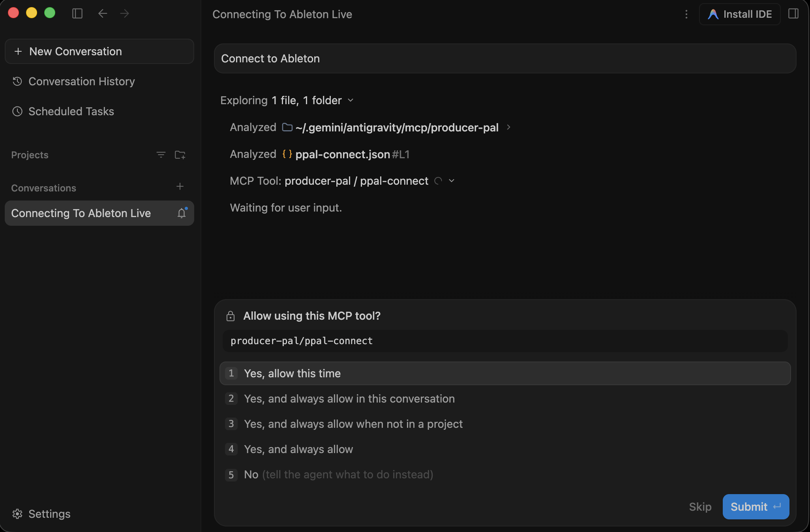Go back with the left arrow
810x532 pixels.
pos(103,14)
